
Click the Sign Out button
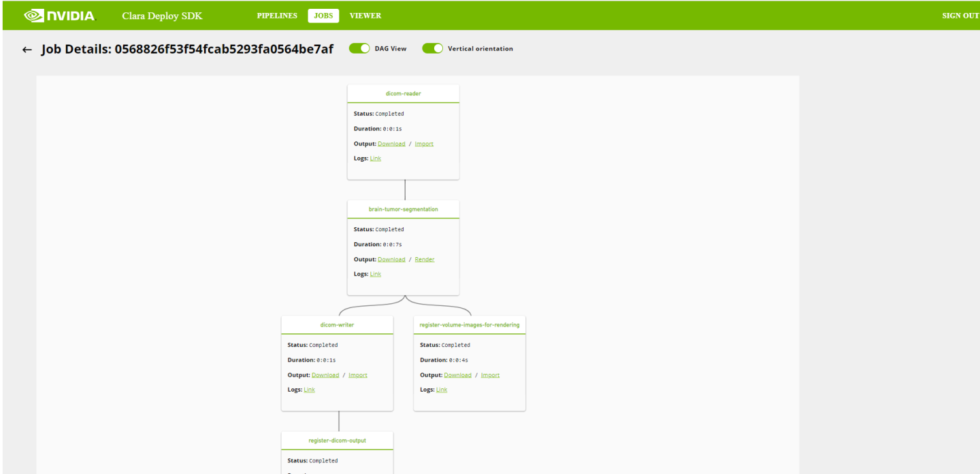point(960,16)
